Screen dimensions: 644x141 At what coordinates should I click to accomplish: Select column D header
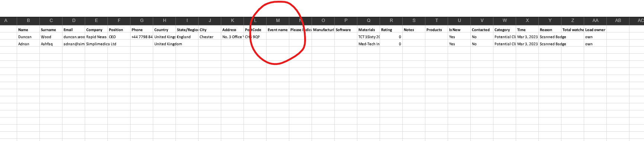(74, 21)
